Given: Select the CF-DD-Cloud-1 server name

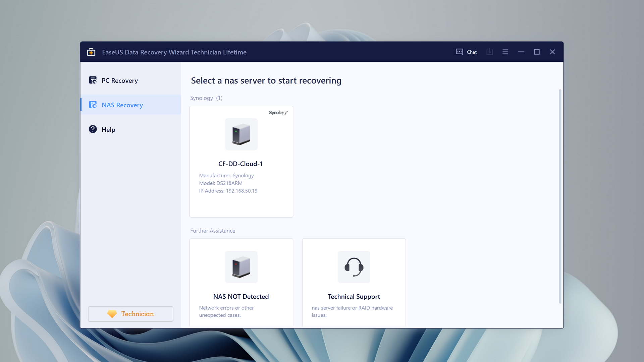Looking at the screenshot, I should (240, 164).
